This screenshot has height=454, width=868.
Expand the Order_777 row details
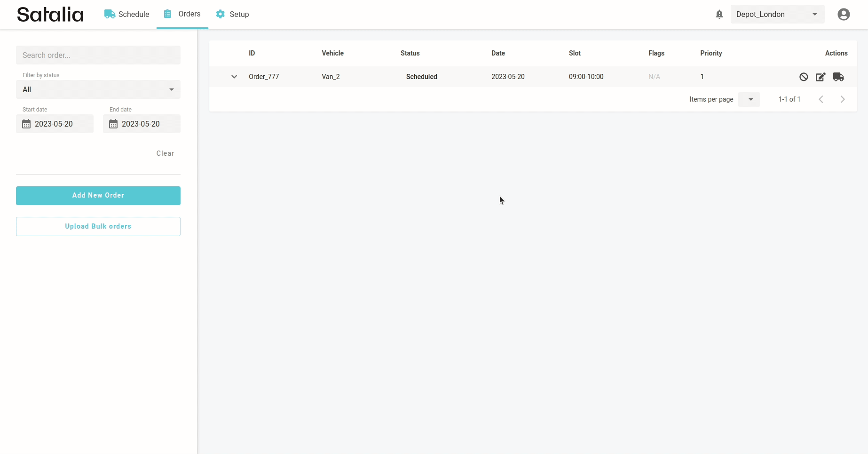(x=234, y=77)
